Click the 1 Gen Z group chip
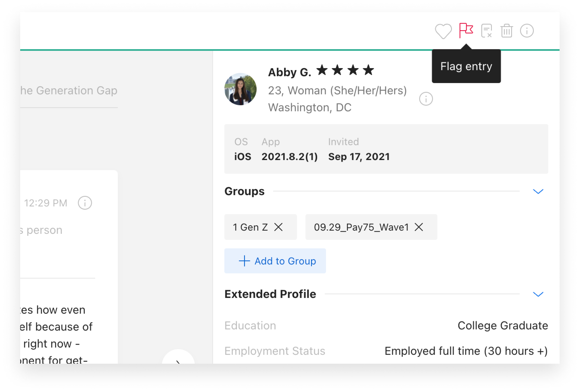 260,227
